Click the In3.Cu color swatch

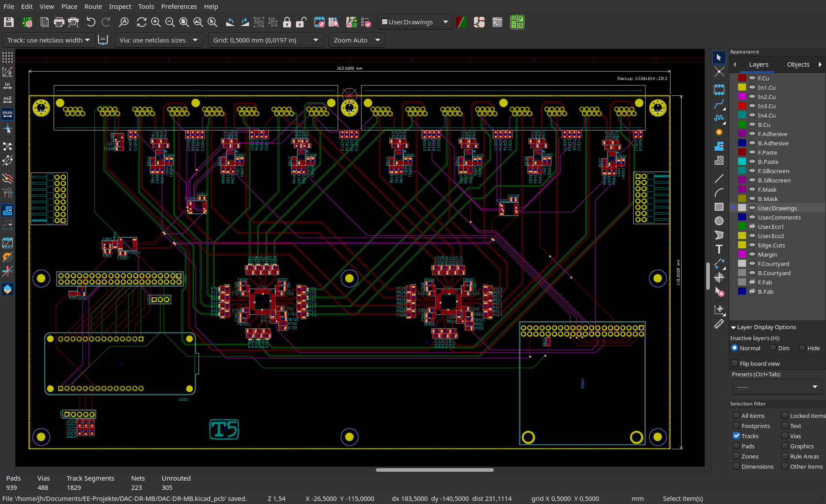(x=742, y=106)
